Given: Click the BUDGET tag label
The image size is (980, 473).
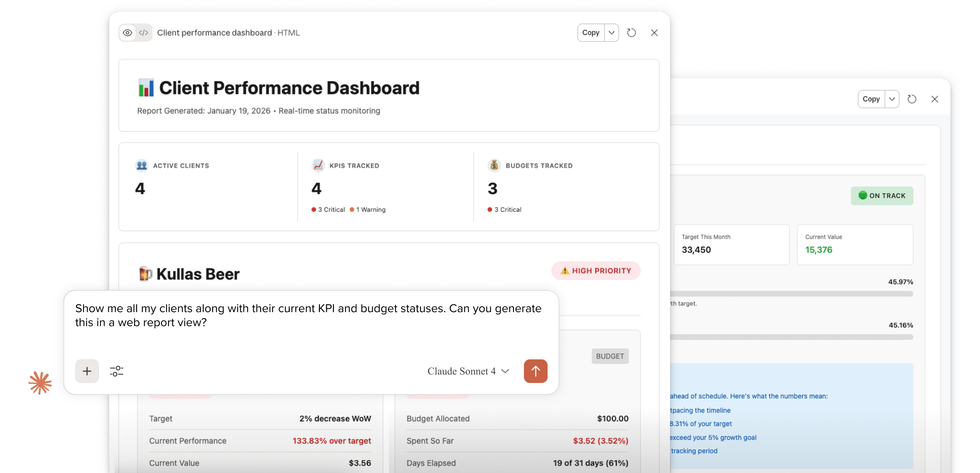Looking at the screenshot, I should pos(610,356).
